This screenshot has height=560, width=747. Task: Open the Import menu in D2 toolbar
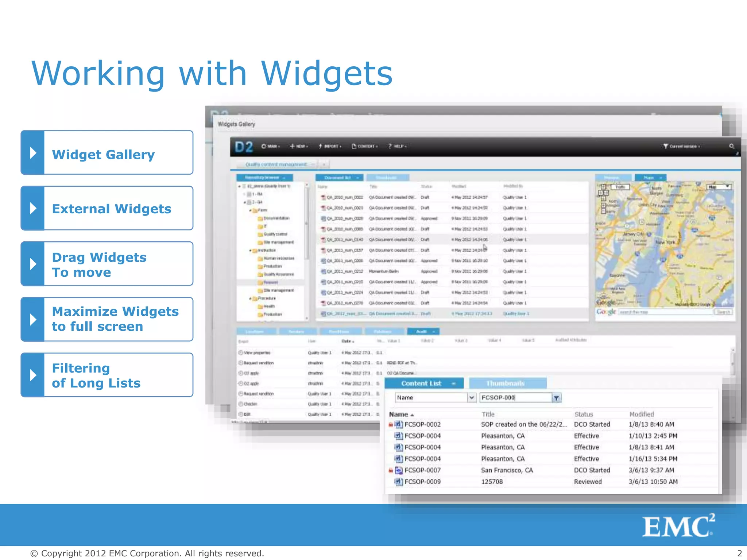tap(330, 146)
